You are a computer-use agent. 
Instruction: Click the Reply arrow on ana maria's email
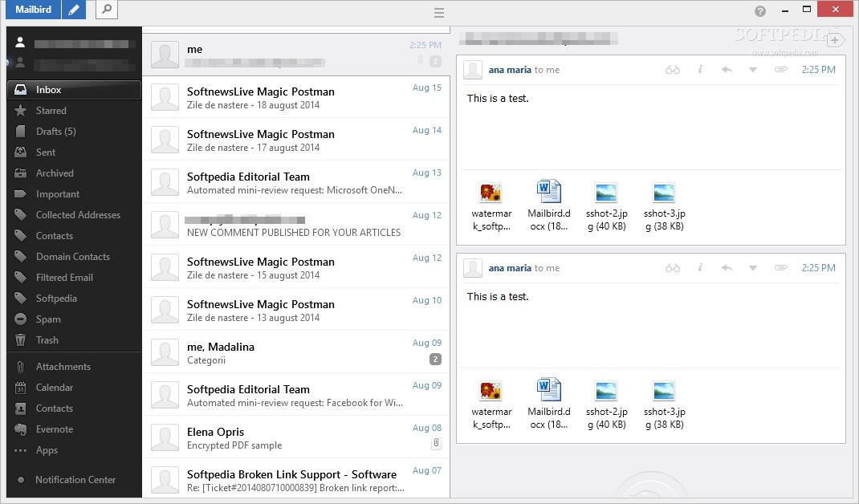click(x=726, y=70)
